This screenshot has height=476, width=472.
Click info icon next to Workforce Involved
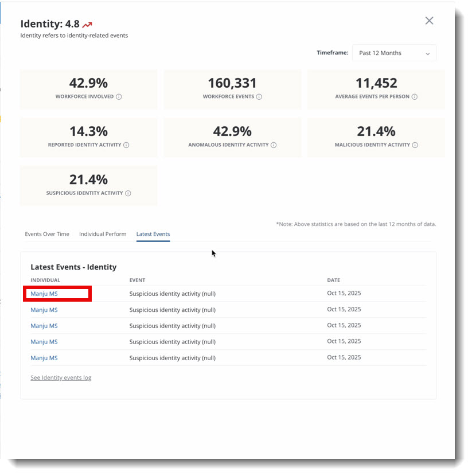[119, 97]
